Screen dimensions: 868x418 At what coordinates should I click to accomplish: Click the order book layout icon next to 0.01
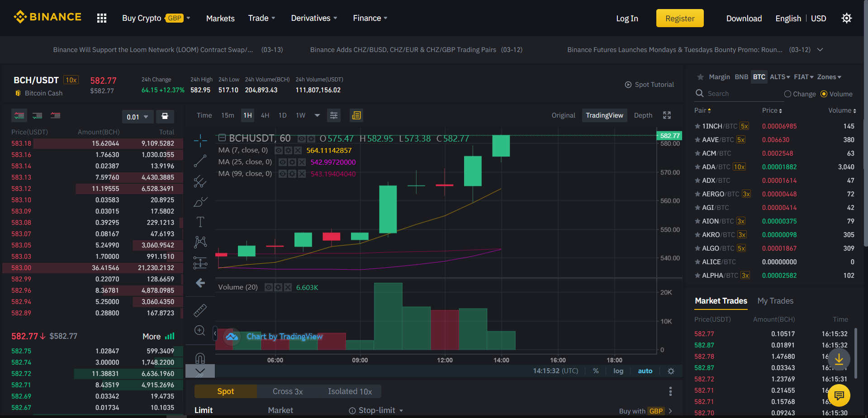pos(165,116)
